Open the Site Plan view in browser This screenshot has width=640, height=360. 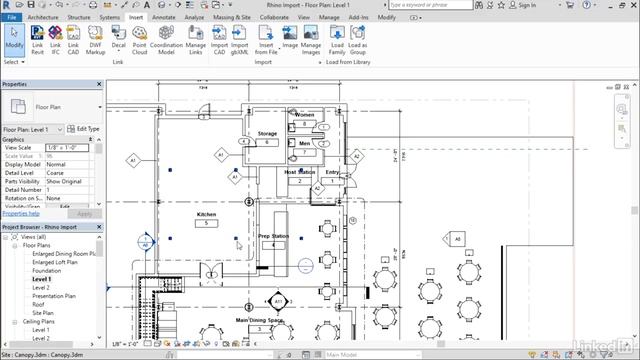click(x=43, y=313)
